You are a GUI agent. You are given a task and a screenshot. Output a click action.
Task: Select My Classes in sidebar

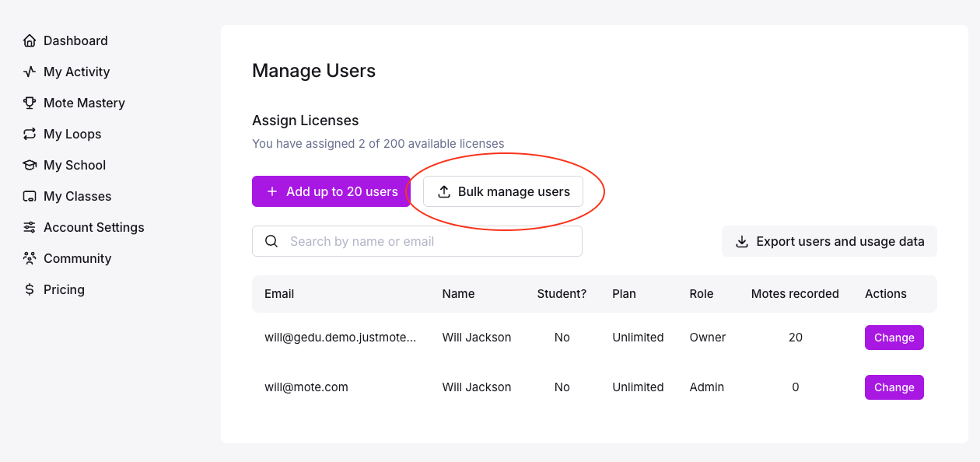coord(77,196)
